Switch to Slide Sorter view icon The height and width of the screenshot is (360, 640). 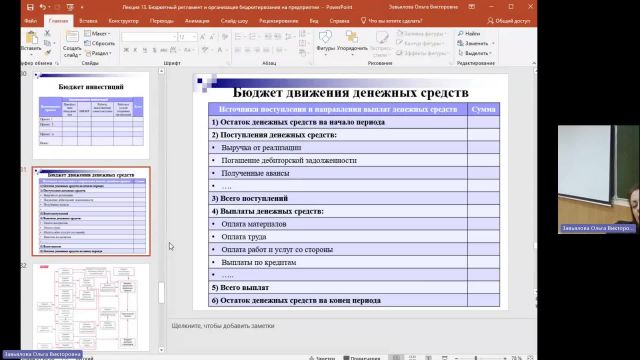[412, 358]
